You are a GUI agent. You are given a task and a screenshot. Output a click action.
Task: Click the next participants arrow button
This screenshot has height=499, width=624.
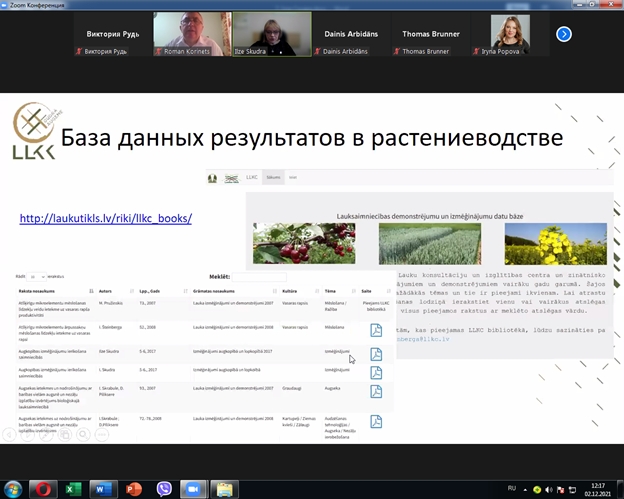coord(564,34)
